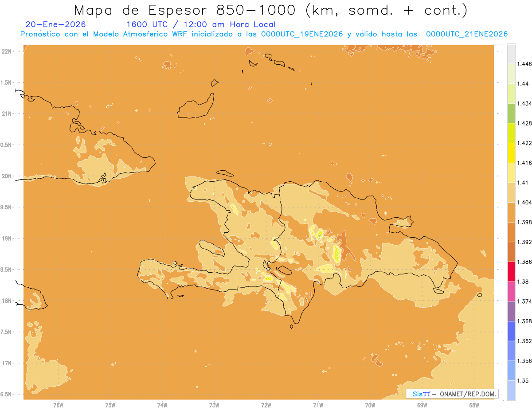The width and height of the screenshot is (532, 411).
Task: Click the '76W' longitude label
Action: click(x=58, y=405)
